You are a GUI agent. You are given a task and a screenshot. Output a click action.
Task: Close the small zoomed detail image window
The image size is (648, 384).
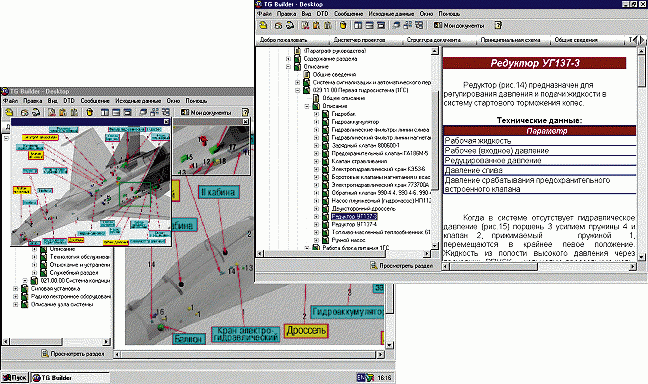click(245, 122)
